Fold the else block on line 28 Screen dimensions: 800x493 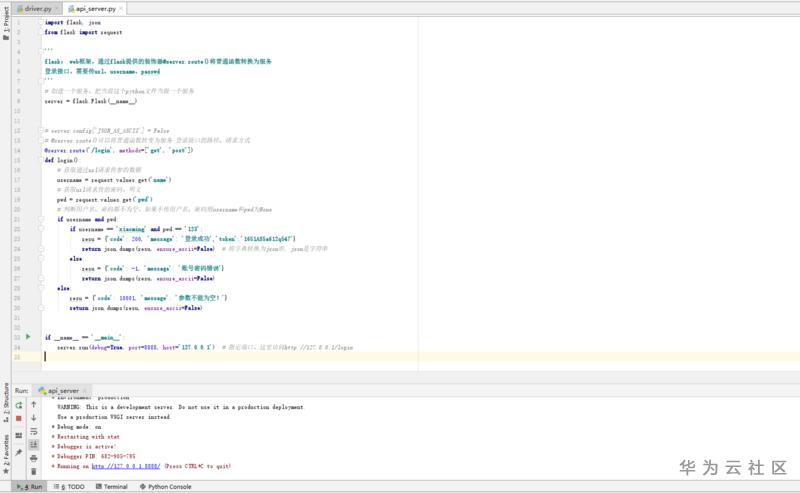[x=41, y=288]
